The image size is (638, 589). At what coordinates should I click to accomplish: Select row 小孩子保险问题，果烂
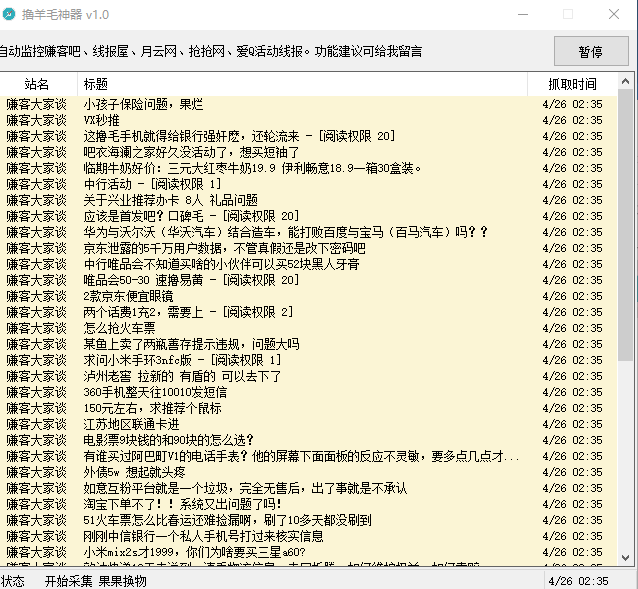(x=308, y=104)
